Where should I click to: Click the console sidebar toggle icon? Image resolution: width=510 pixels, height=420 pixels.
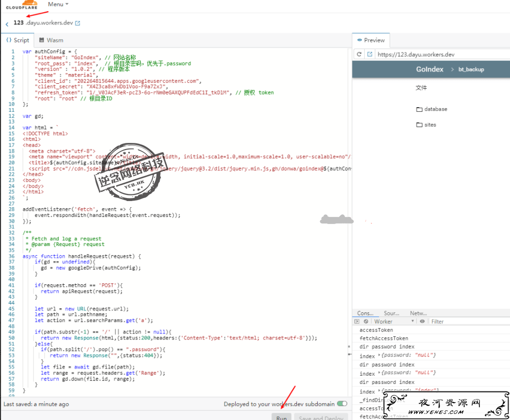pyautogui.click(x=357, y=322)
